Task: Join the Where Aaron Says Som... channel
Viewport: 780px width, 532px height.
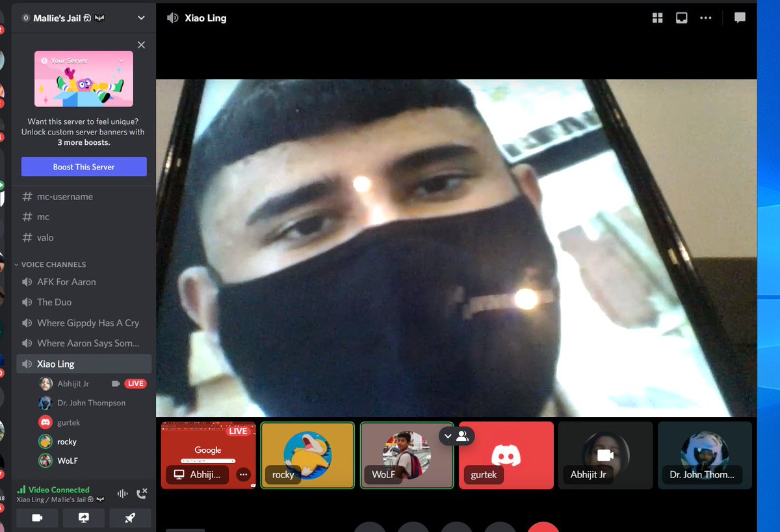Action: 84,343
